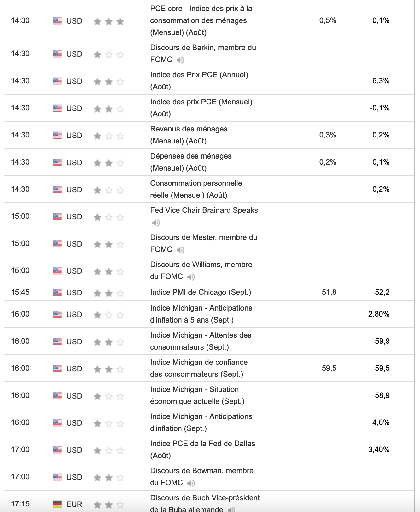Screen dimensions: 420x512
Task: Click speaker icon under Brainard Speaks
Action: tap(156, 223)
